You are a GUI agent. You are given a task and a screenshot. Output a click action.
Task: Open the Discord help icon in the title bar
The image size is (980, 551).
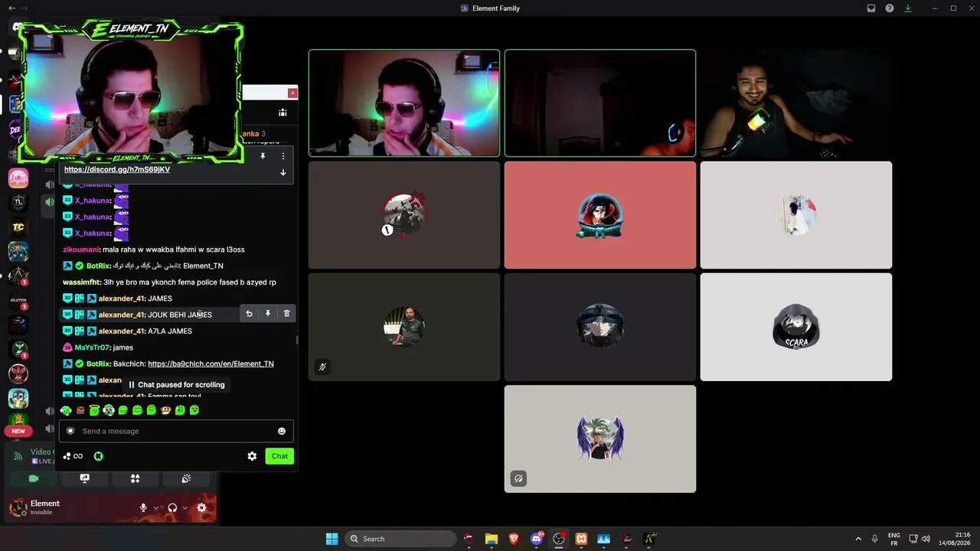[x=890, y=8]
